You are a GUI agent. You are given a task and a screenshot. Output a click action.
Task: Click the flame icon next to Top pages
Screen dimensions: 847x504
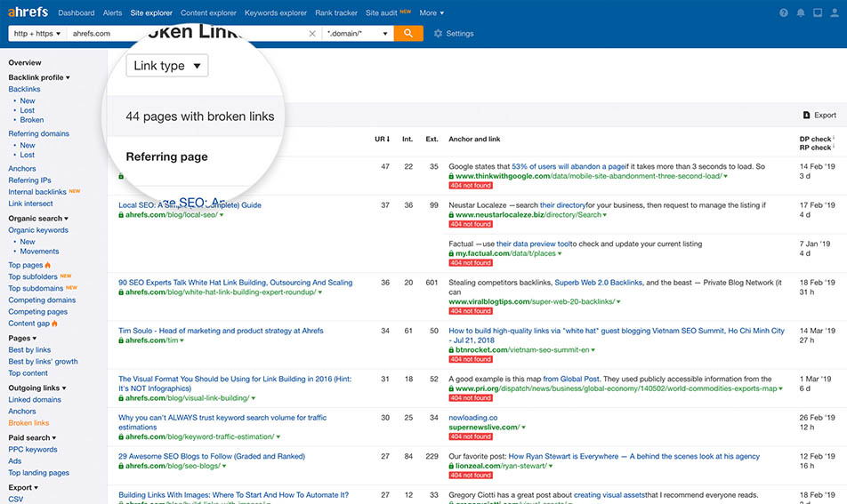47,265
